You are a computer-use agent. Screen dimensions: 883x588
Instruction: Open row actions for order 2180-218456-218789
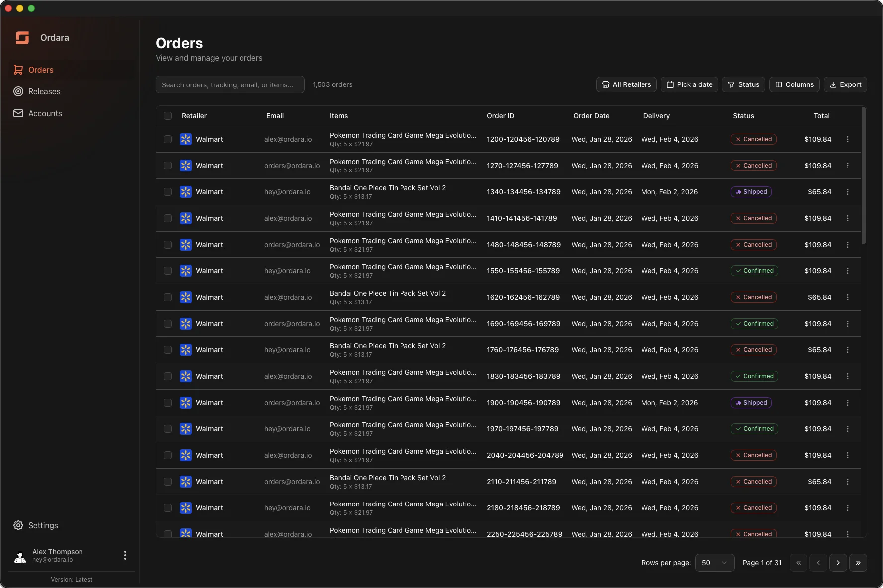tap(848, 508)
